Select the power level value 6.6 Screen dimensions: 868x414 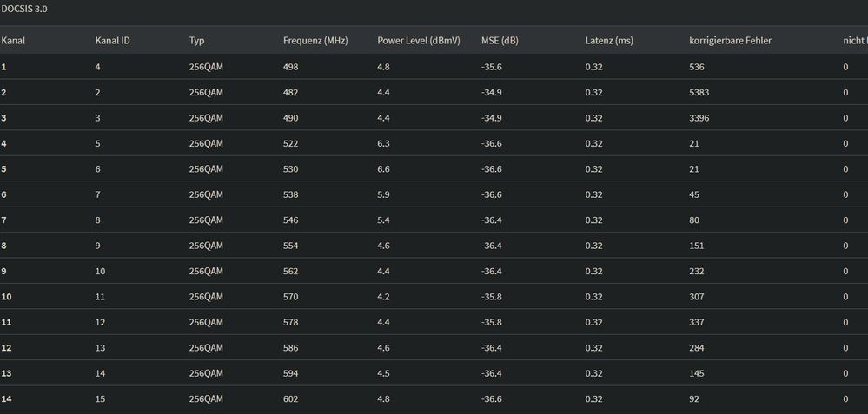(x=384, y=169)
